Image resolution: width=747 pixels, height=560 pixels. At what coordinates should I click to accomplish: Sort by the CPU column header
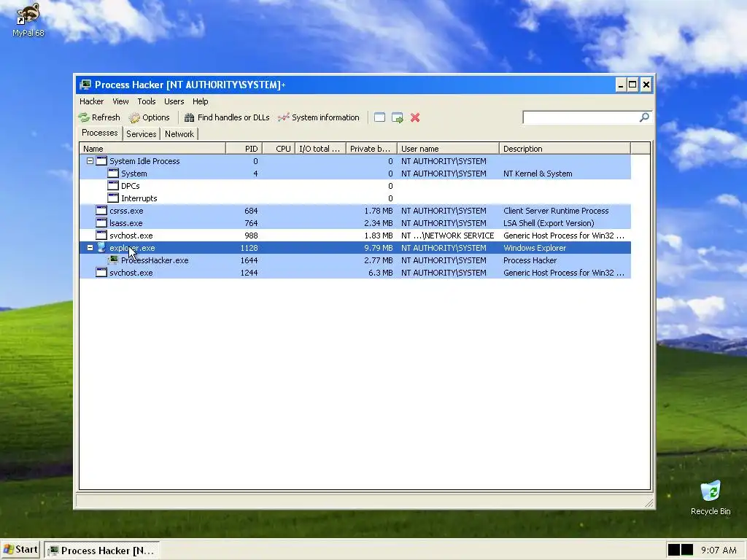[279, 149]
